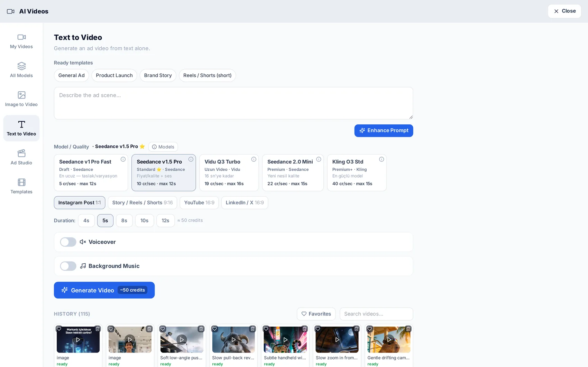
Task: Play the 'Soft low-angle pus...' video
Action: click(182, 340)
